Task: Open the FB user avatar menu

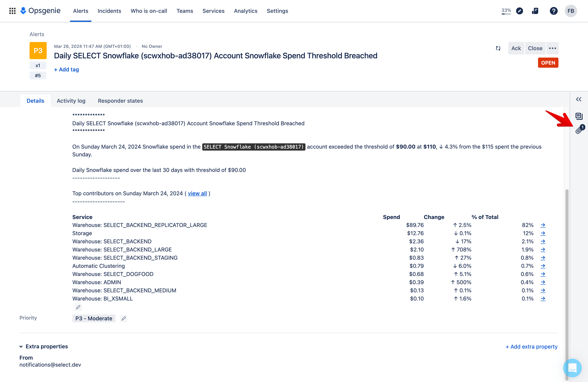Action: point(571,11)
